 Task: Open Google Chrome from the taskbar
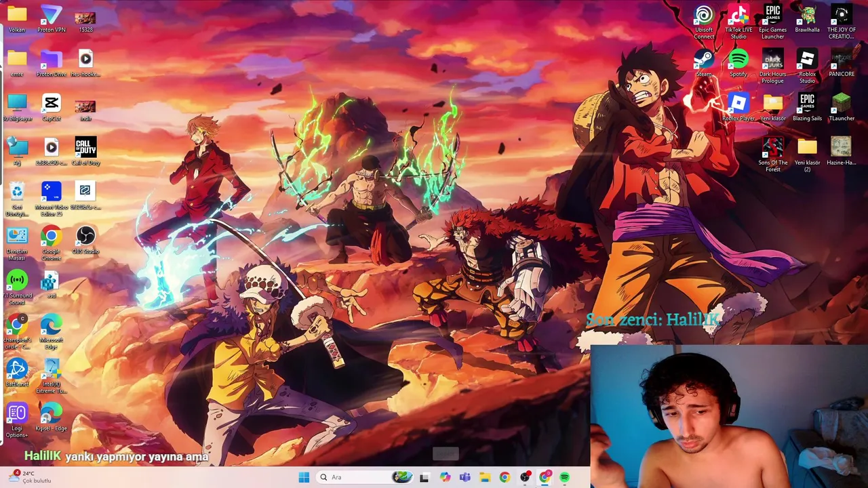(505, 477)
